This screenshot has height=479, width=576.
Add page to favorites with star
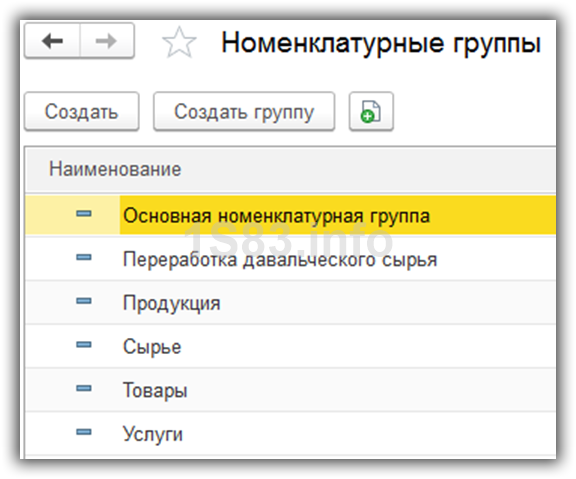179,42
